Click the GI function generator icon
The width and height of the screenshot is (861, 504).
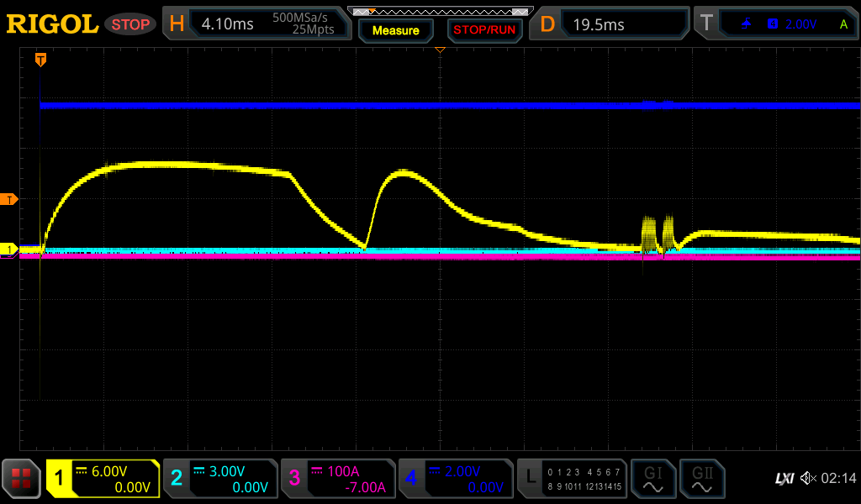click(652, 479)
